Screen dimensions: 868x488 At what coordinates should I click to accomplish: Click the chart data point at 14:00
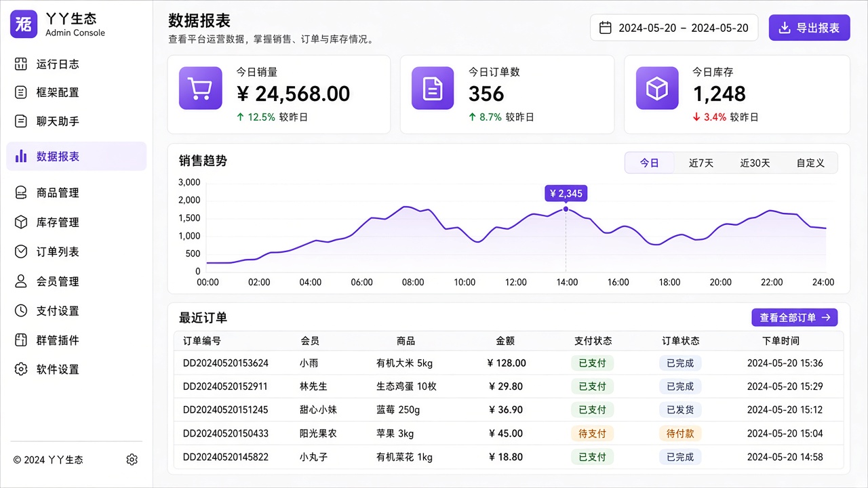566,209
